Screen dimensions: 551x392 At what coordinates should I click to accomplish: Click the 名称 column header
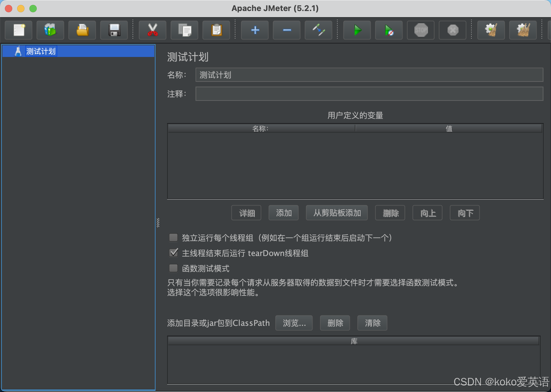pos(261,128)
